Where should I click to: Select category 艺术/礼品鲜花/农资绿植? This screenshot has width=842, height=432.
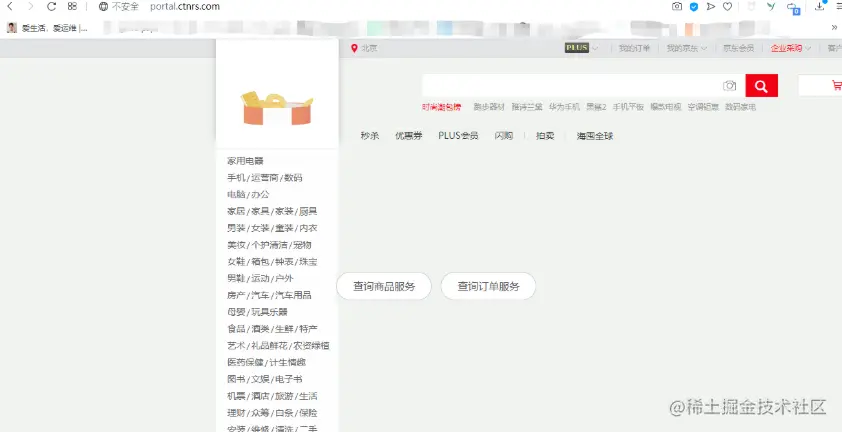tap(278, 345)
